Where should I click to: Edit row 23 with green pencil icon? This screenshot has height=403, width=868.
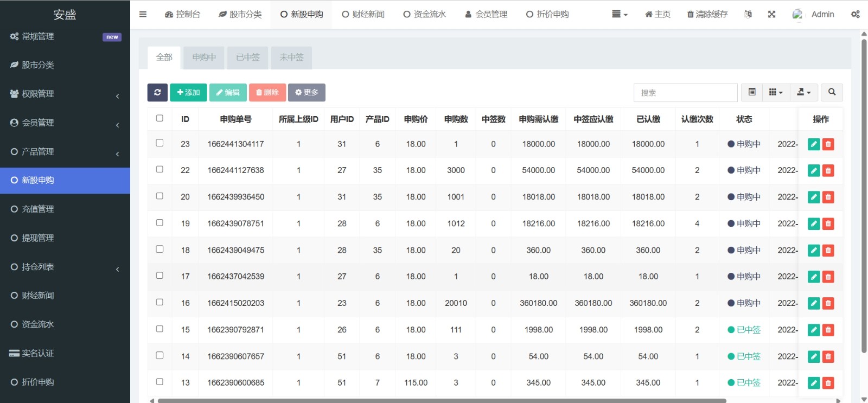coord(813,144)
